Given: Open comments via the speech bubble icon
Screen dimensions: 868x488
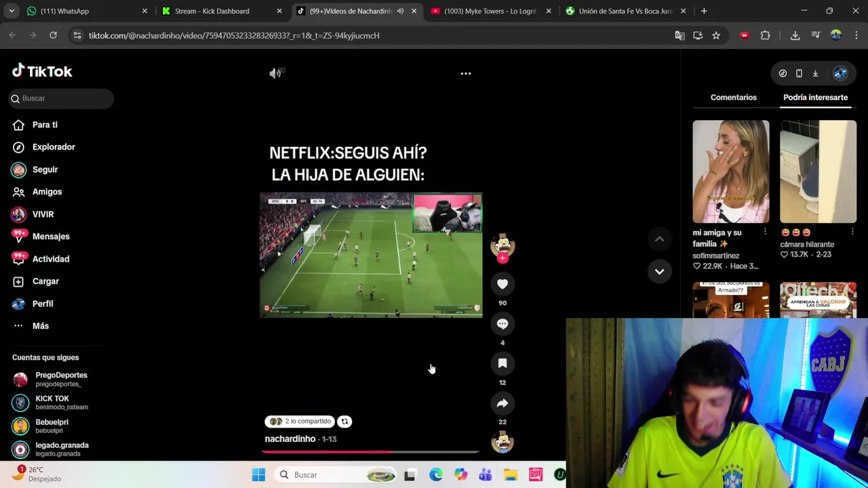Looking at the screenshot, I should (x=502, y=324).
